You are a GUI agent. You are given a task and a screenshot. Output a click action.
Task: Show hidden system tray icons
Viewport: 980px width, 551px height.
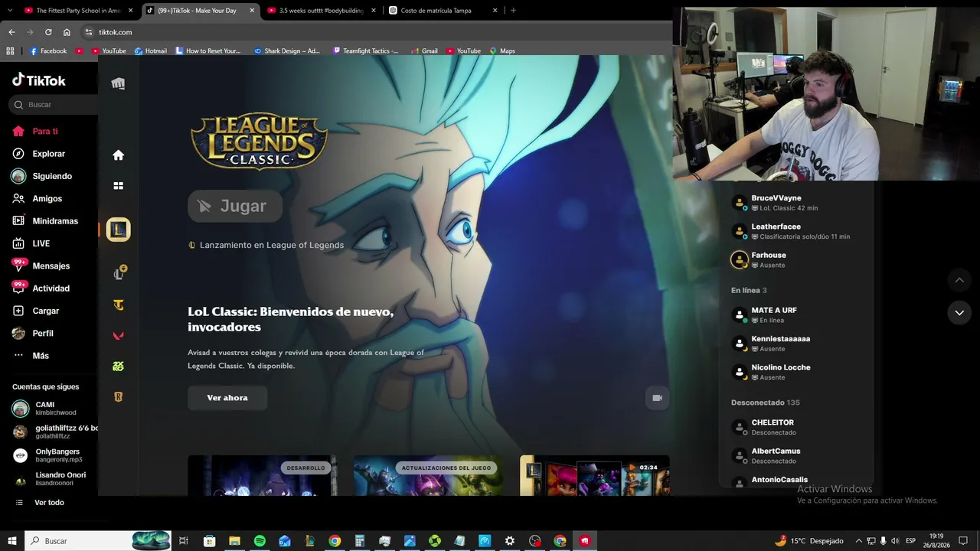pyautogui.click(x=858, y=541)
